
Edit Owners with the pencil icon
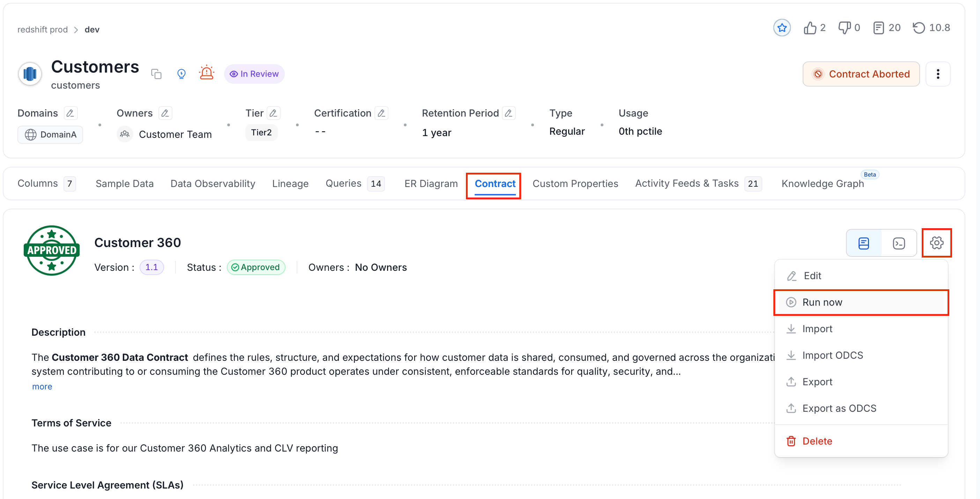coord(165,113)
